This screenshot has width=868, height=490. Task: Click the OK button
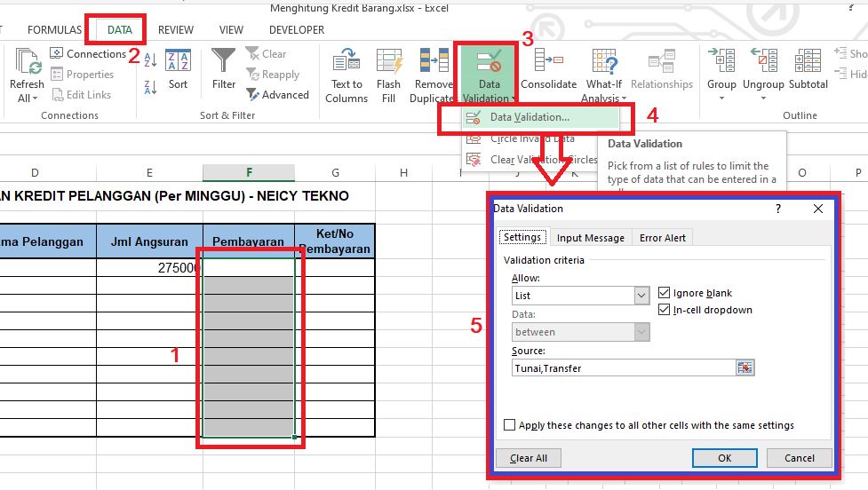pyautogui.click(x=725, y=458)
